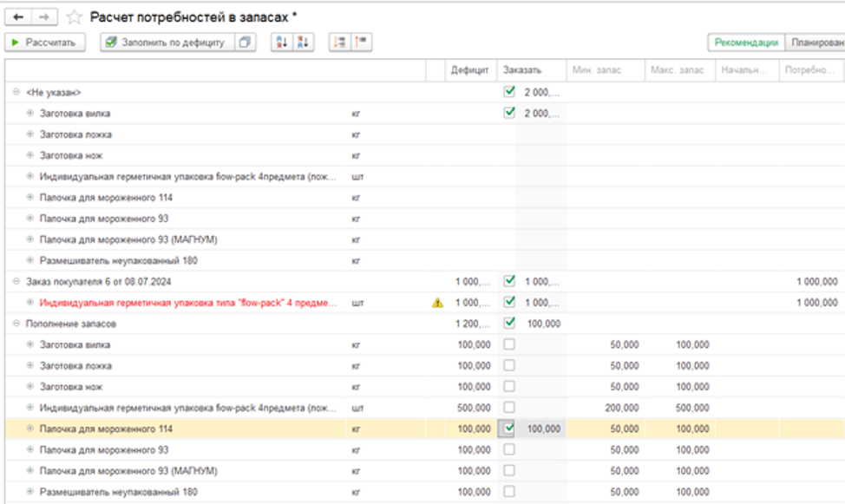
Task: Click the Дефицит column header
Action: point(470,70)
